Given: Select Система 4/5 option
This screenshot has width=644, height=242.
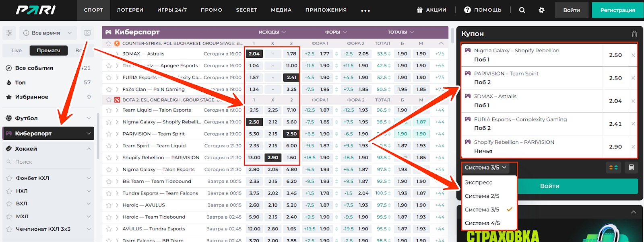Looking at the screenshot, I should [x=482, y=223].
